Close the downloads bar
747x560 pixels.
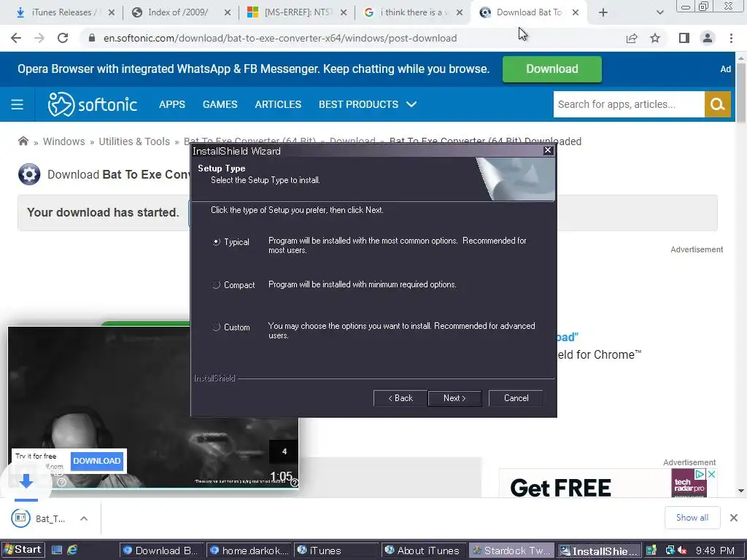point(734,518)
